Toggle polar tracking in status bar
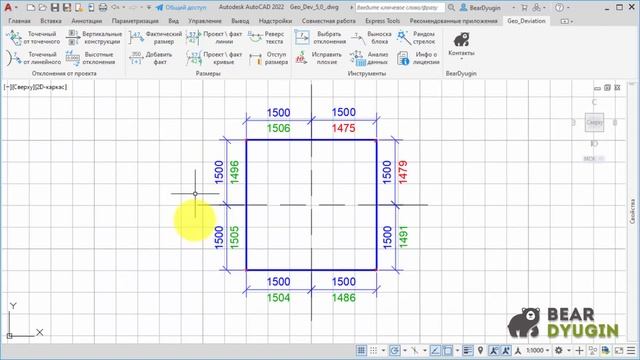Screen dimensions: 640x360 [x=394, y=350]
